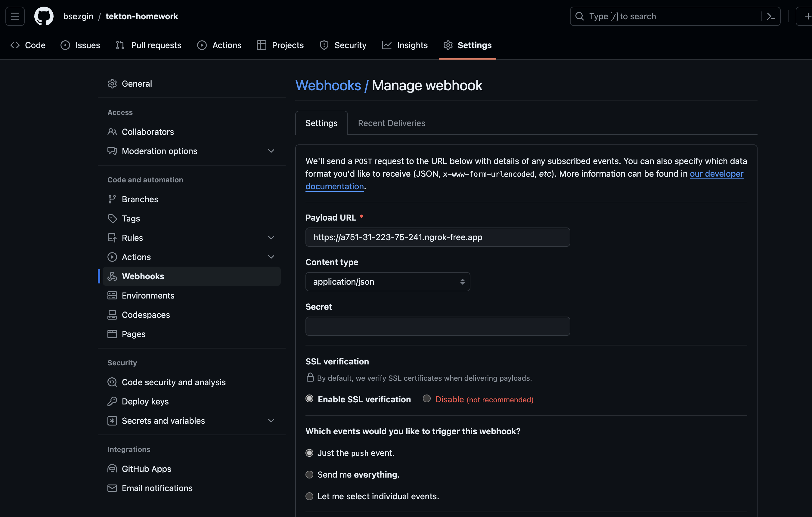Click the Secret input field
Viewport: 812px width, 517px height.
coord(437,326)
